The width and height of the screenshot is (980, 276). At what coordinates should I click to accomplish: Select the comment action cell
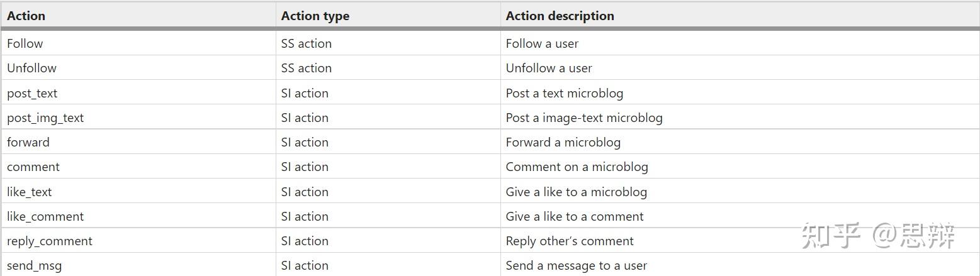[138, 167]
